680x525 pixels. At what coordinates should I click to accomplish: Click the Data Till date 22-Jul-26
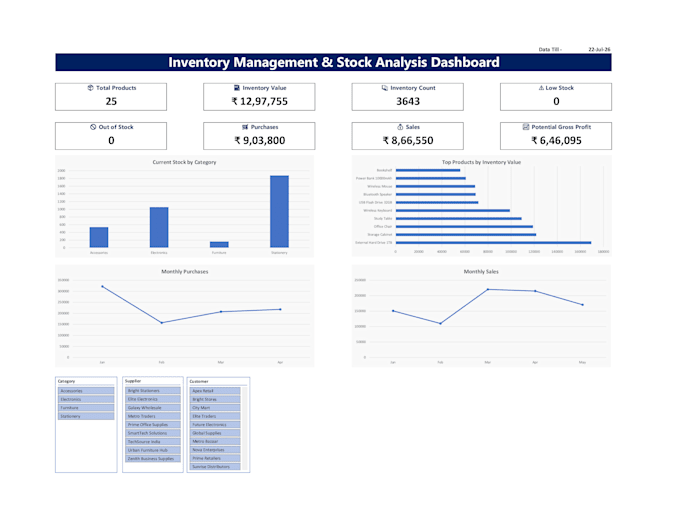(x=599, y=49)
